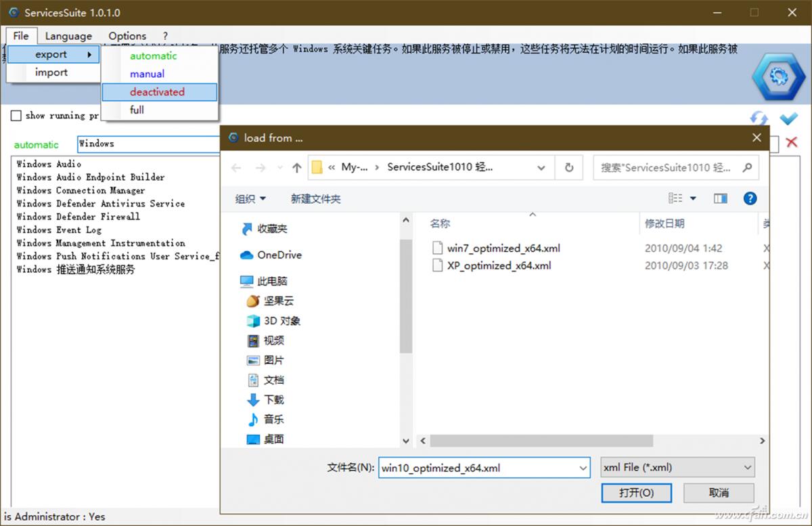Click the 打开(O) open button
The image size is (812, 526).
(x=636, y=492)
